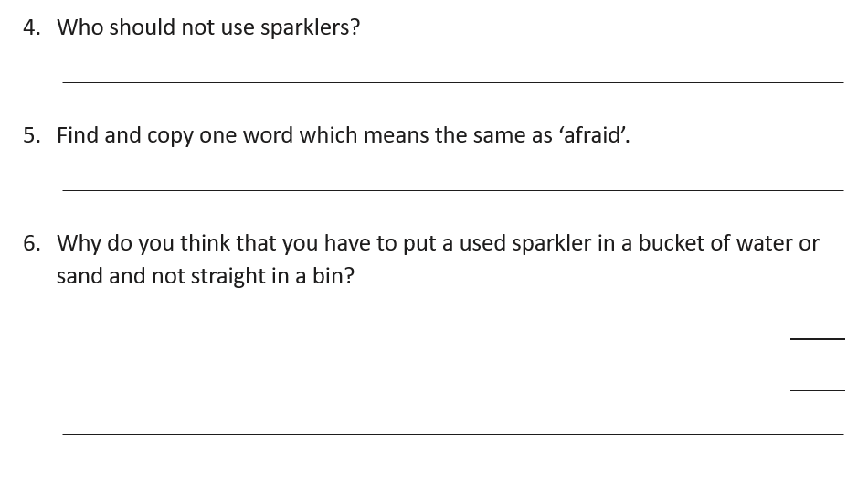
Task: Click the question number '5.'
Action: pyautogui.click(x=32, y=135)
